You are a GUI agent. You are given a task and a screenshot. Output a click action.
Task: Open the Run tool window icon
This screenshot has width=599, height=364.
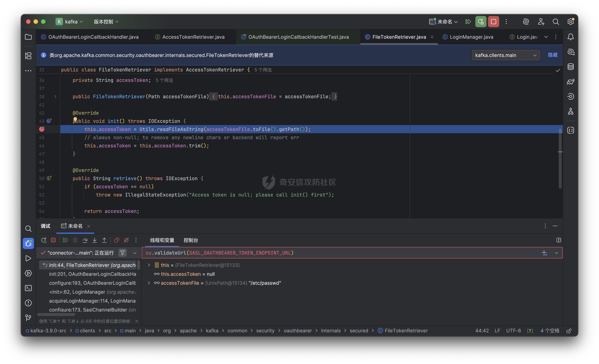(x=28, y=258)
